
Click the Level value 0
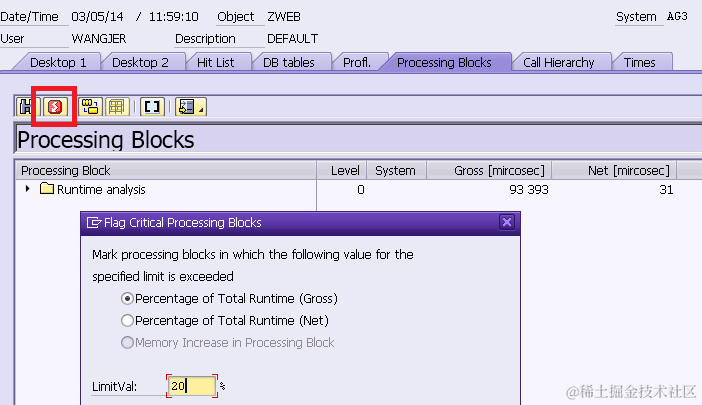click(361, 190)
